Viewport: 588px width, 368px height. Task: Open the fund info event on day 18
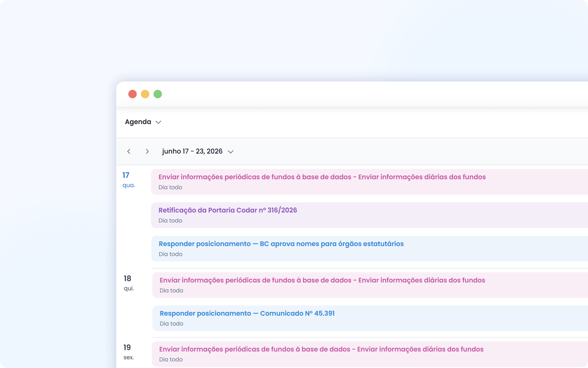click(370, 285)
